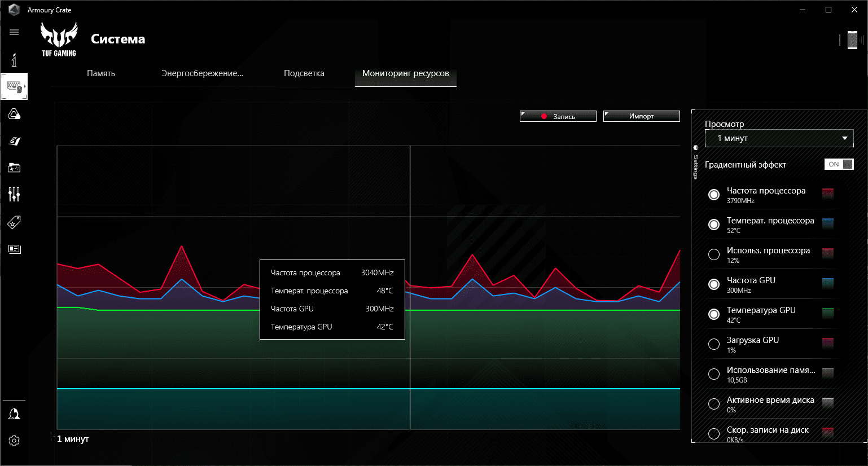
Task: Open the hamburger menu in the sidebar
Action: (x=14, y=32)
